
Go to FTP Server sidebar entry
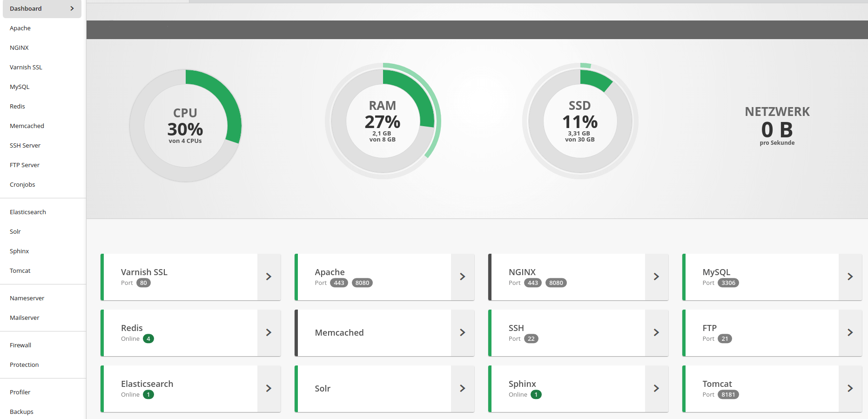pos(25,165)
